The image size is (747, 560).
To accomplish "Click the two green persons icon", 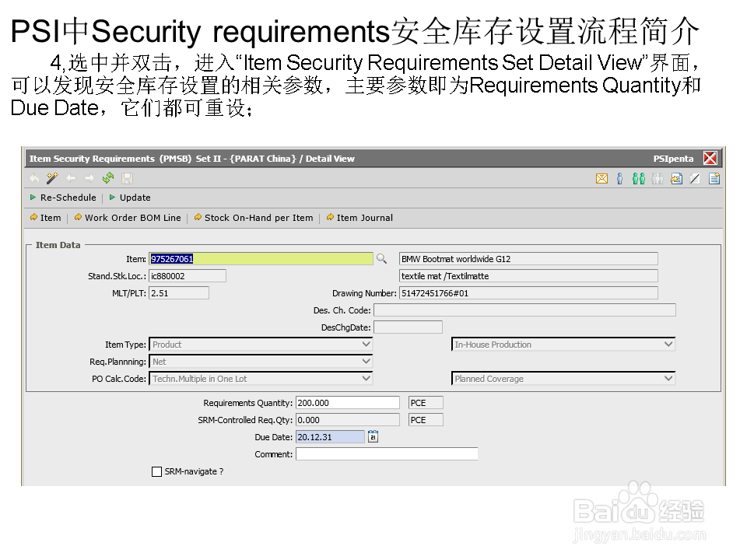I will (639, 179).
